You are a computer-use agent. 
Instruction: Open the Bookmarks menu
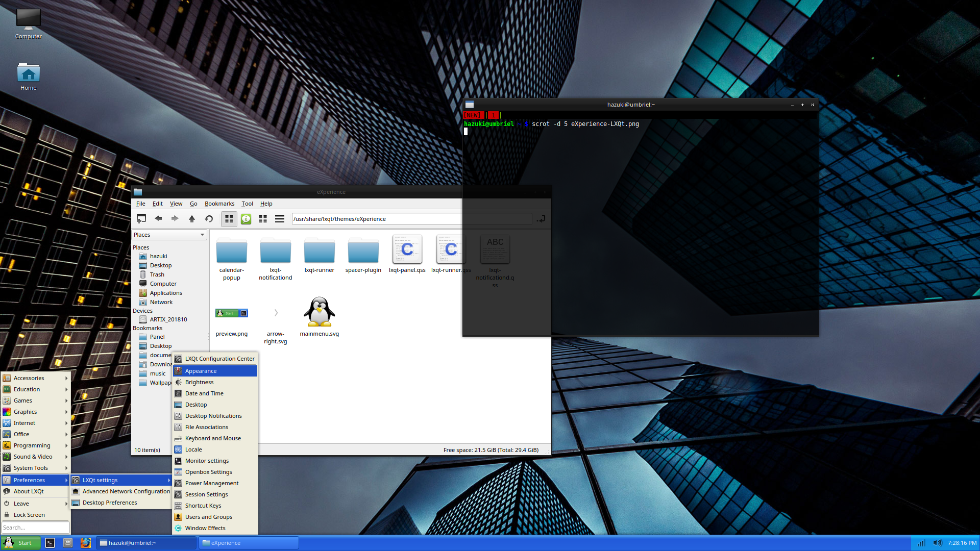[219, 204]
